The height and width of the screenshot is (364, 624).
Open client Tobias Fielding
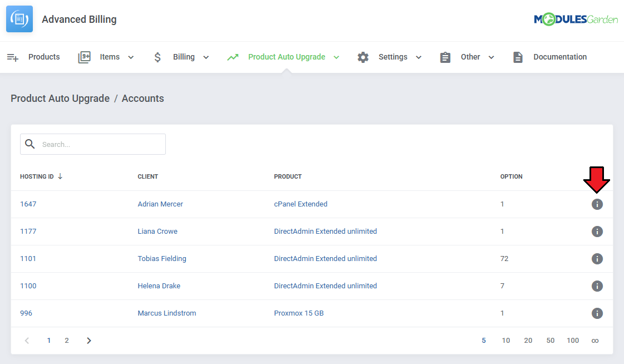coord(162,259)
